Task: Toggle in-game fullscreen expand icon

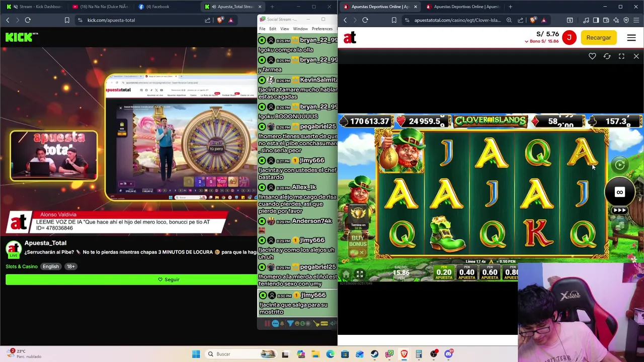Action: [360, 274]
